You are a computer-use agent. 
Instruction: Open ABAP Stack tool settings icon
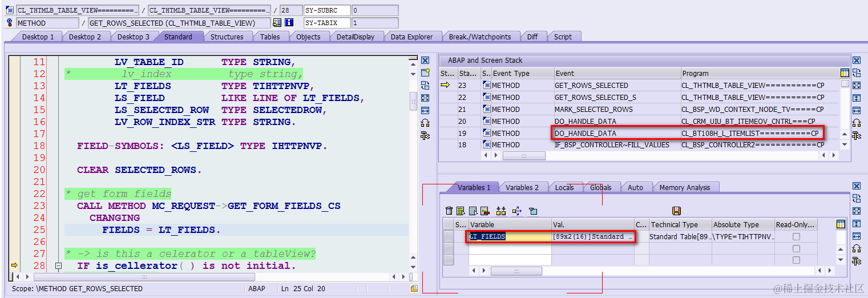tap(856, 136)
